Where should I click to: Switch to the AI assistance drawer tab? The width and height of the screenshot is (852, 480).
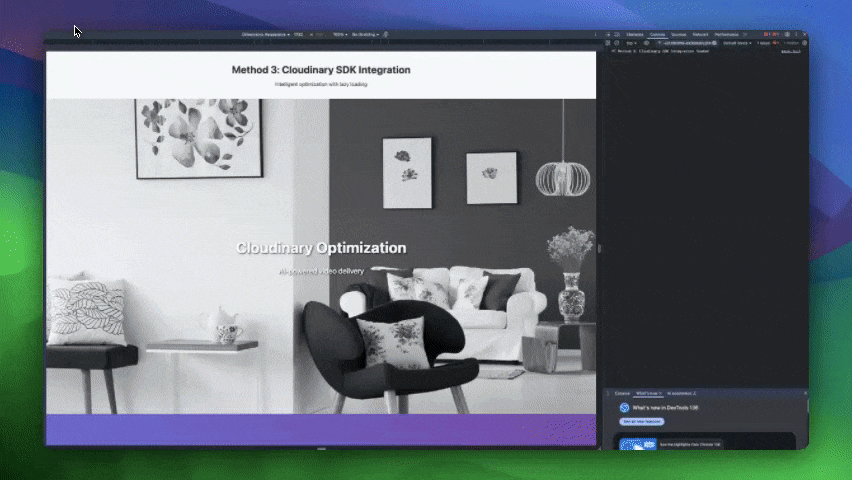681,394
